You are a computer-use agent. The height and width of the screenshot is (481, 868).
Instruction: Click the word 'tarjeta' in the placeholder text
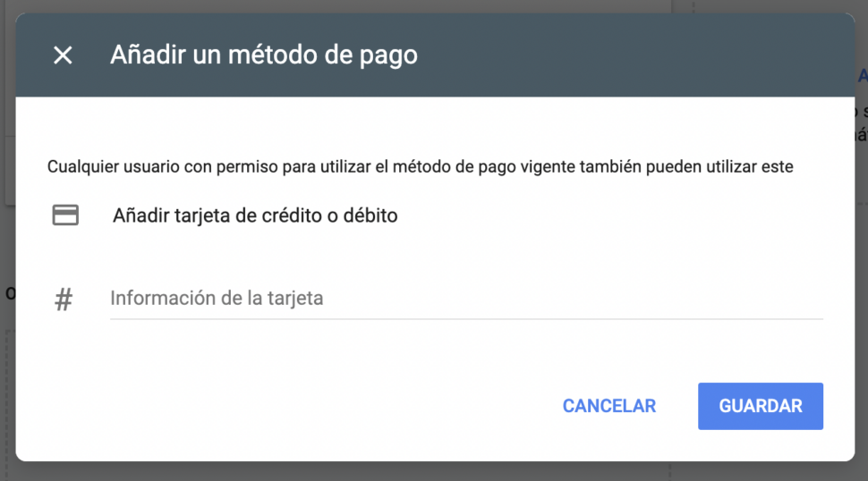pyautogui.click(x=295, y=299)
